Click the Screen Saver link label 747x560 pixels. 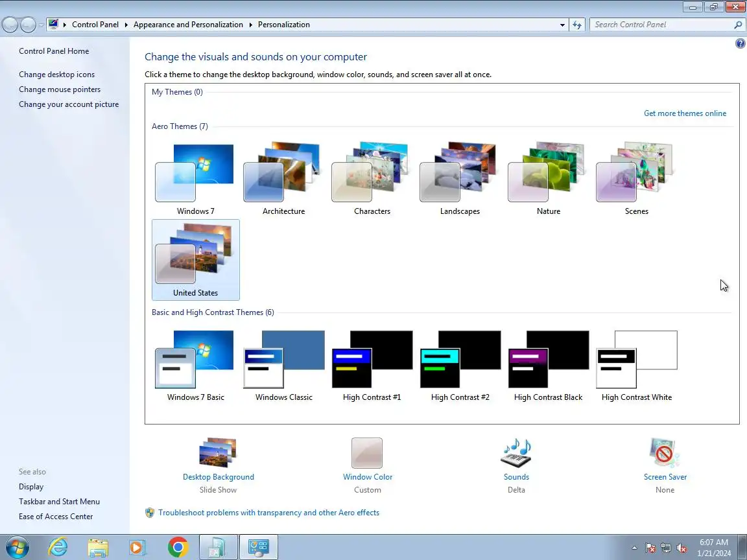pyautogui.click(x=665, y=476)
